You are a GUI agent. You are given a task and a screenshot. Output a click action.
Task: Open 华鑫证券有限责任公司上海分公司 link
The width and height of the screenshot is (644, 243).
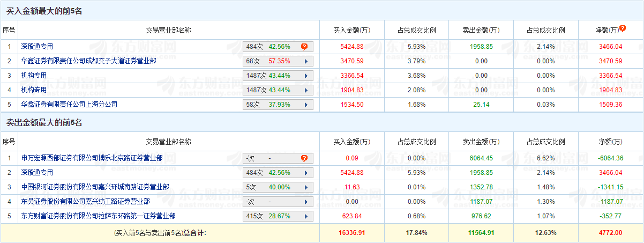click(69, 105)
